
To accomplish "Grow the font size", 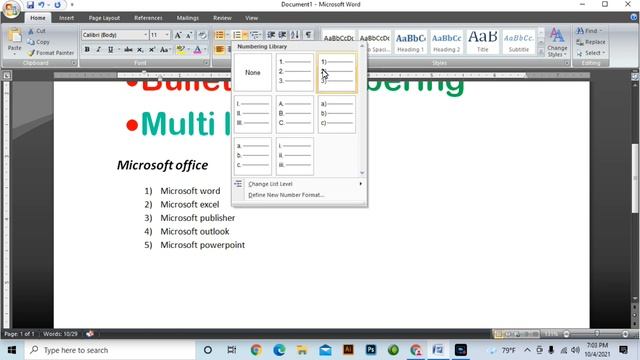I will 178,36.
